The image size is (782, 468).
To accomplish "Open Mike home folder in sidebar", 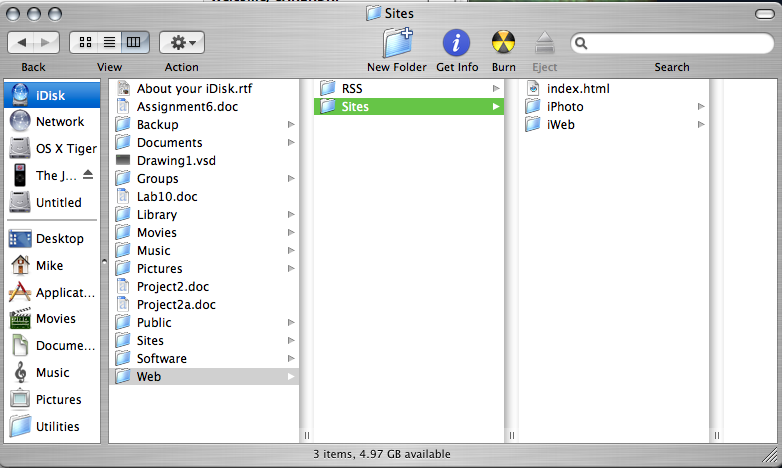I will [x=52, y=265].
